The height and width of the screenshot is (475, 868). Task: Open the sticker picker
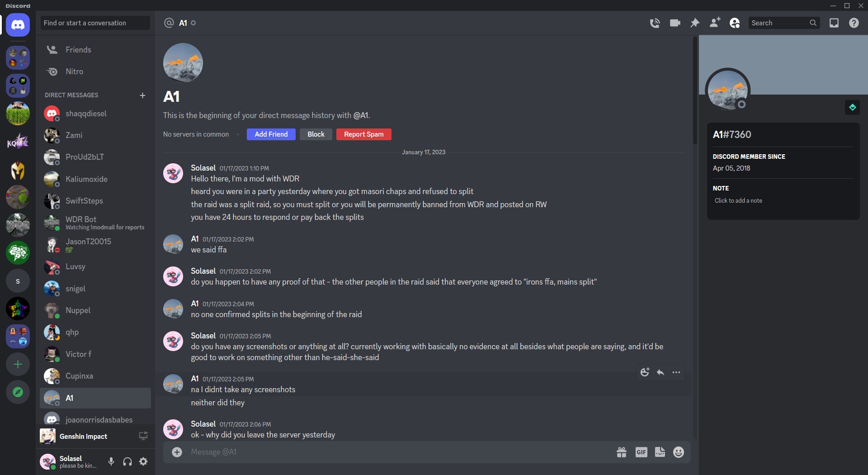coord(660,452)
